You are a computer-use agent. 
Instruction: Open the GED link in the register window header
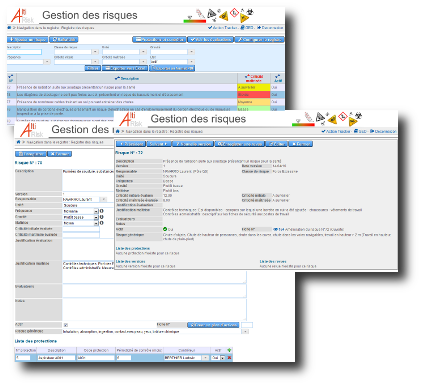tap(248, 28)
